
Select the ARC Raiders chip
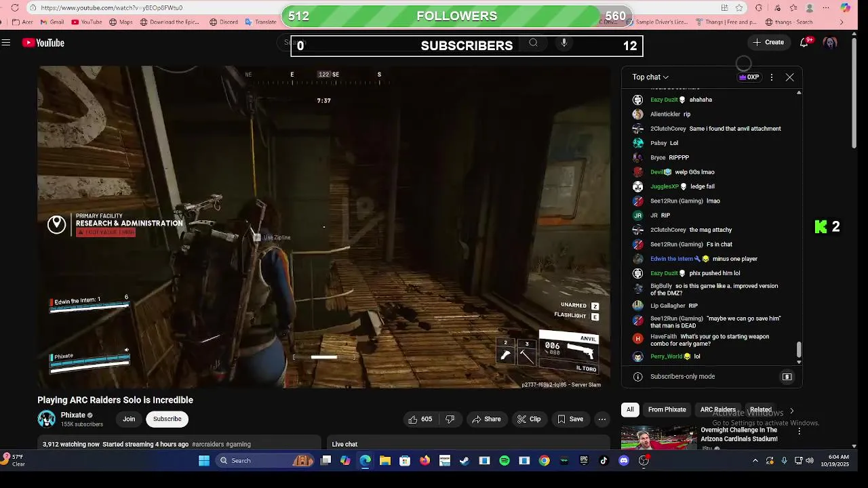[717, 409]
